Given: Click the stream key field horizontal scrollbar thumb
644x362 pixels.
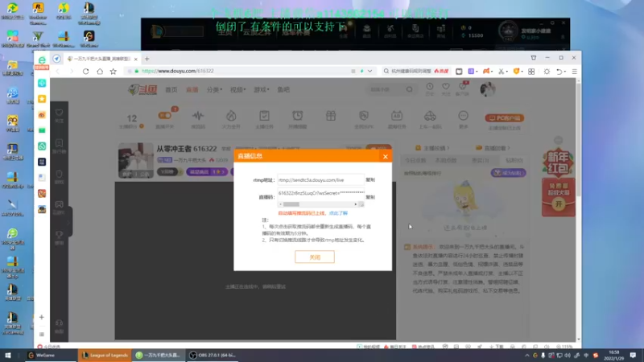Looking at the screenshot, I should click(291, 204).
